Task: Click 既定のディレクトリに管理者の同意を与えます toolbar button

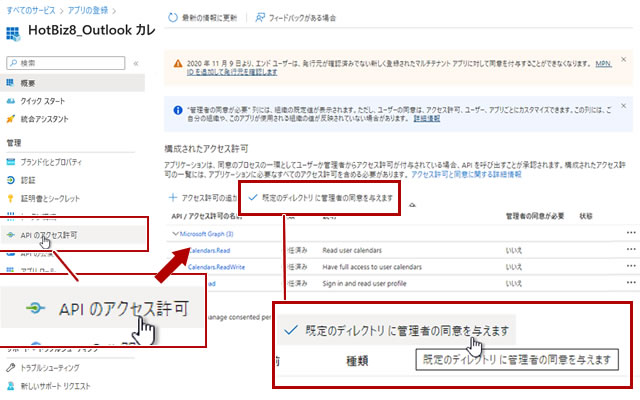Action: (320, 198)
